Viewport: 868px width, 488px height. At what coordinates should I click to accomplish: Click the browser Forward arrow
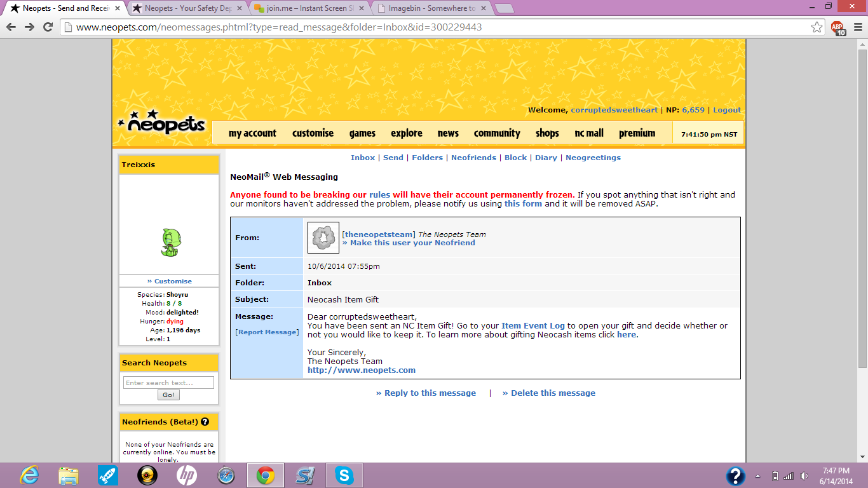[29, 27]
